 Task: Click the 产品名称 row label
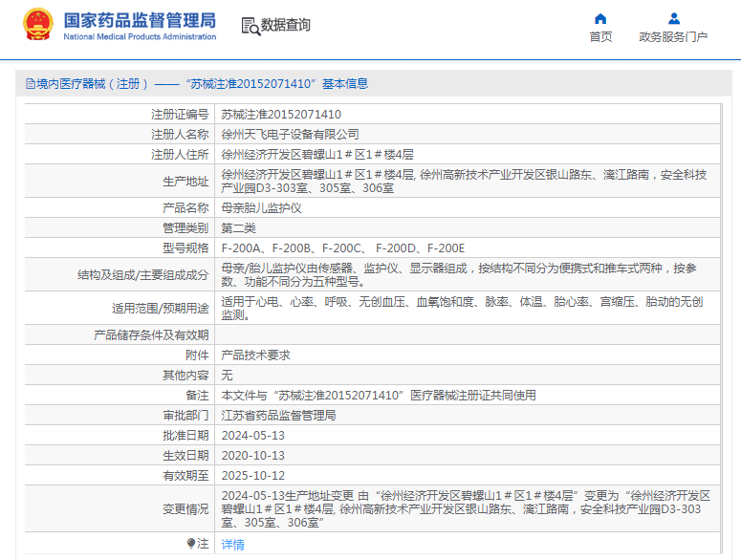click(185, 208)
